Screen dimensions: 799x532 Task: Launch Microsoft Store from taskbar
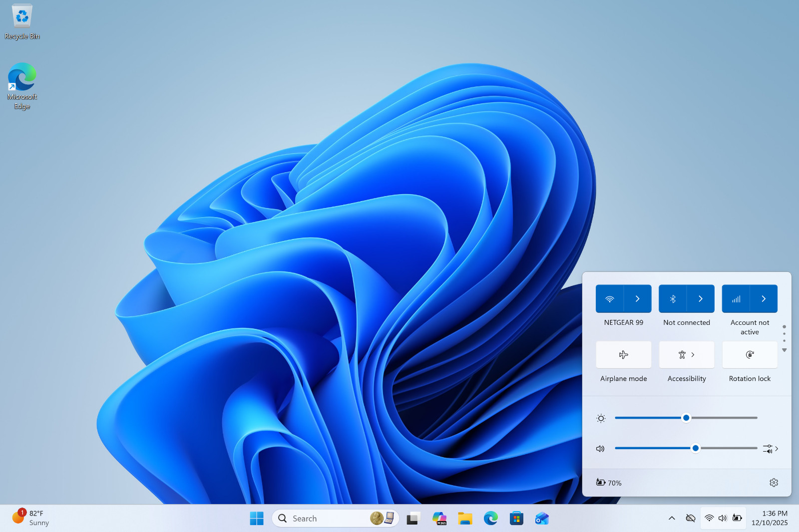tap(516, 519)
